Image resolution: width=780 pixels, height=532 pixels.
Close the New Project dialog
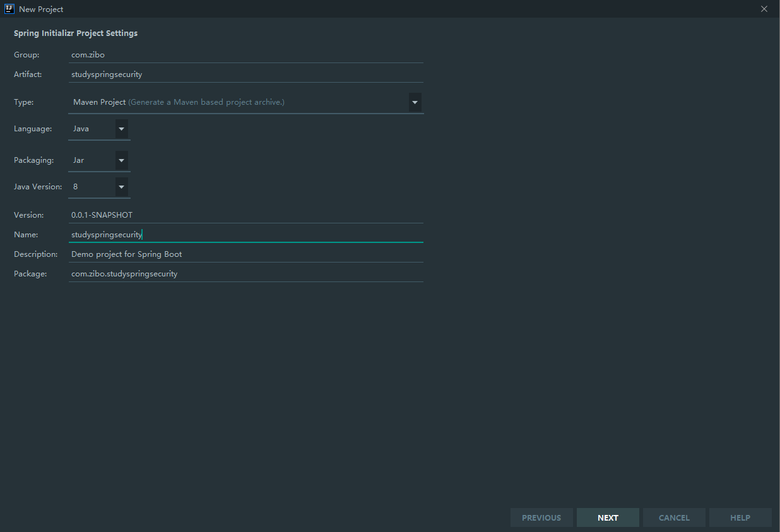point(764,9)
